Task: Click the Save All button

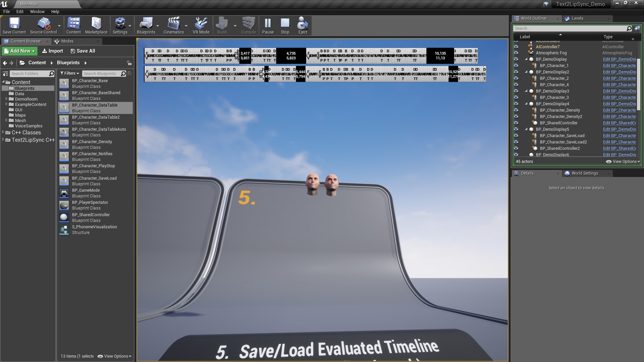Action: 83,51
